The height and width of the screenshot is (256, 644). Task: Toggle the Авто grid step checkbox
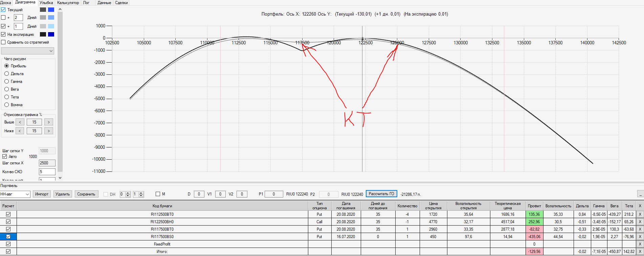click(x=5, y=157)
